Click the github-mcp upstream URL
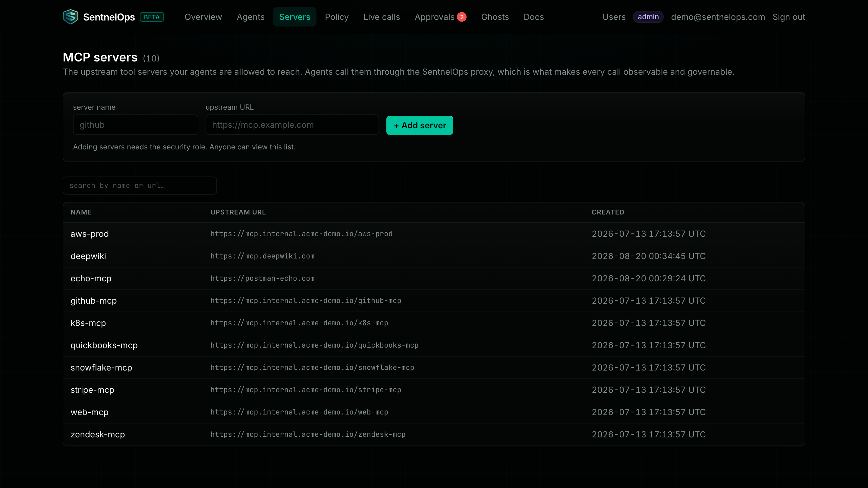Screen dimensions: 868x488 (306, 301)
